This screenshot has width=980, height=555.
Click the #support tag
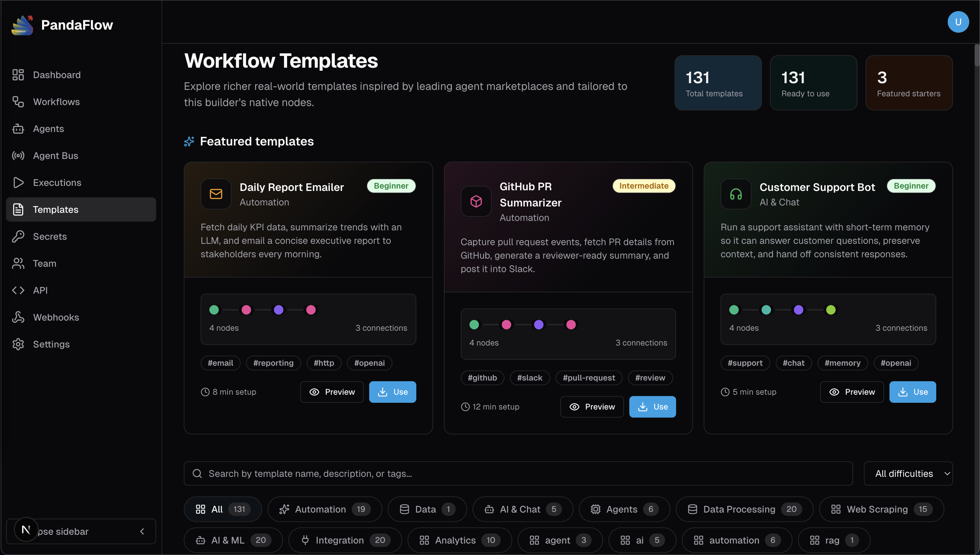point(745,363)
